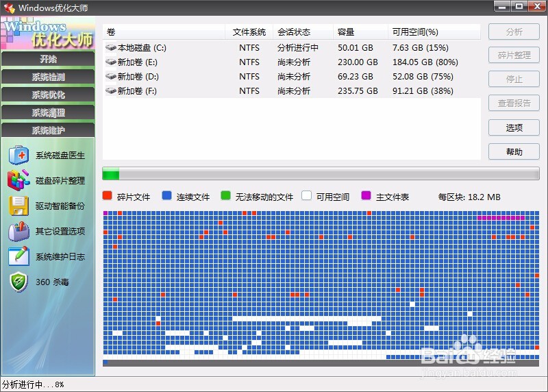Select the 本地磁盘 (C:) volume row
The height and width of the screenshot is (392, 548).
(292, 47)
